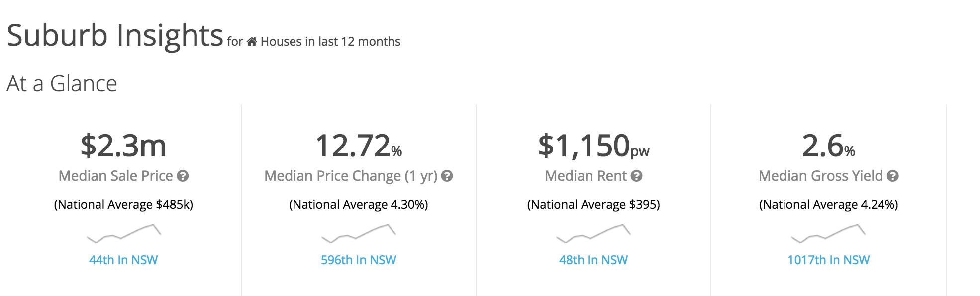980x296 pixels.
Task: Follow the '48th In NSW' link
Action: point(593,260)
